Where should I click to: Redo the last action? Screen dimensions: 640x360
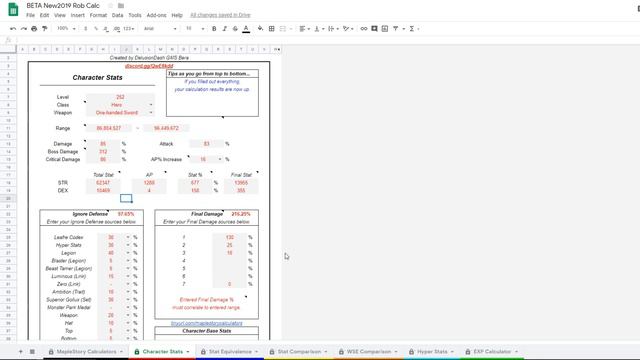tap(24, 29)
